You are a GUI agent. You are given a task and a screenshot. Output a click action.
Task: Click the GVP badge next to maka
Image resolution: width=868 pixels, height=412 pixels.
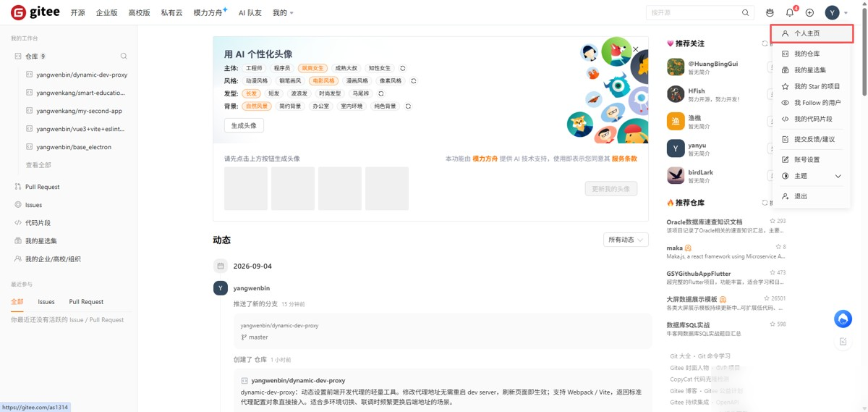point(688,248)
